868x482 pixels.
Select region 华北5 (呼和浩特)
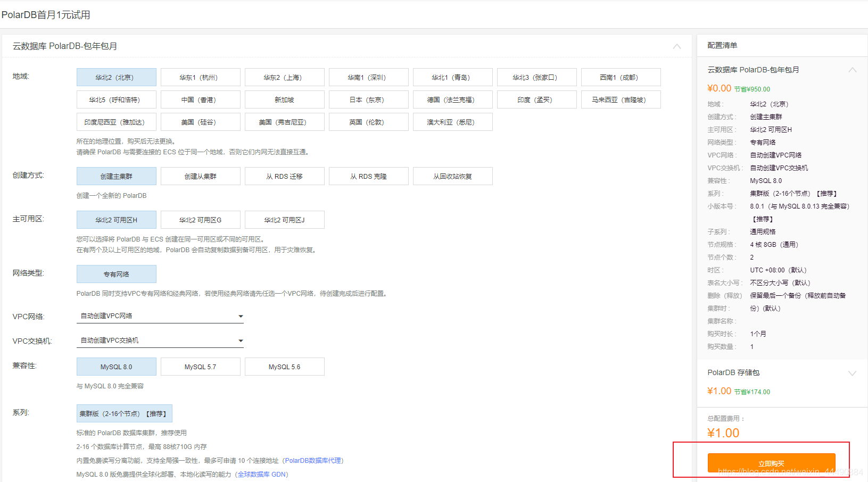click(x=116, y=99)
